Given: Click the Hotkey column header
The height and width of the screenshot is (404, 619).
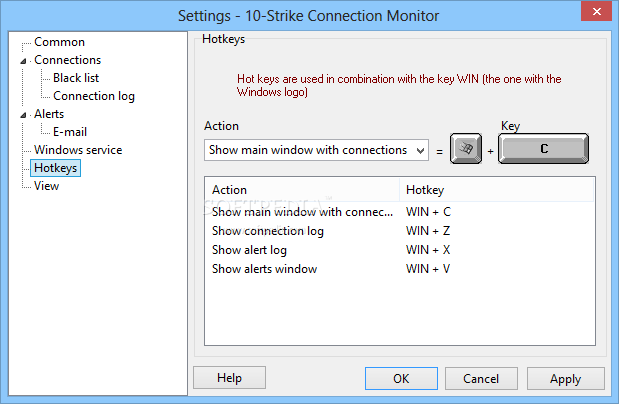Looking at the screenshot, I should [496, 190].
